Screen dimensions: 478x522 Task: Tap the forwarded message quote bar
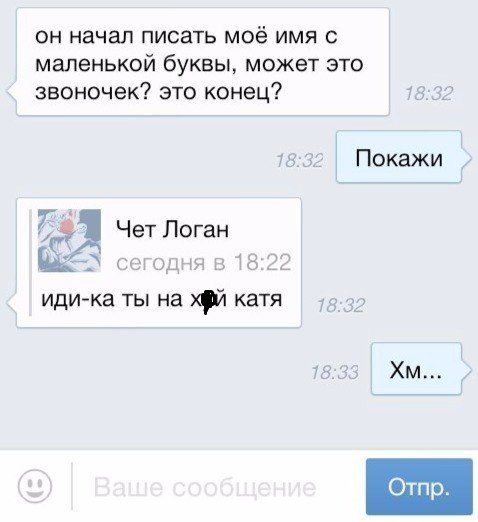pos(30,262)
